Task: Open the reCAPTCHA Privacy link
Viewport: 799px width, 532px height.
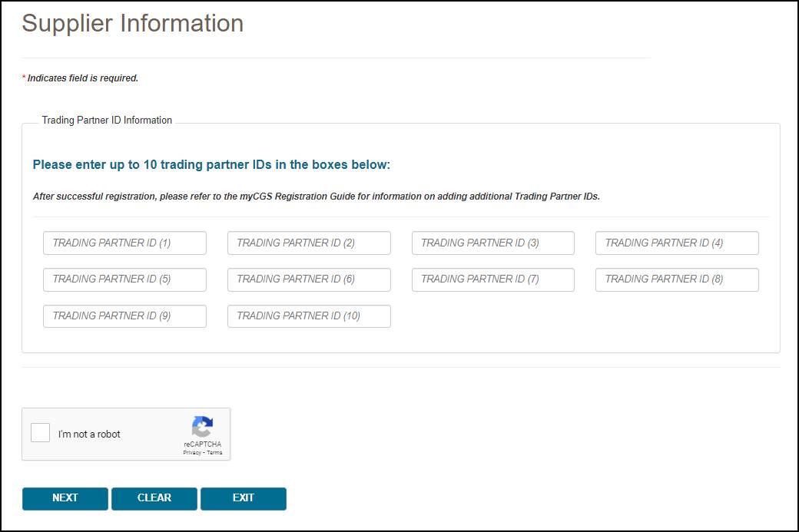Action: [191, 453]
